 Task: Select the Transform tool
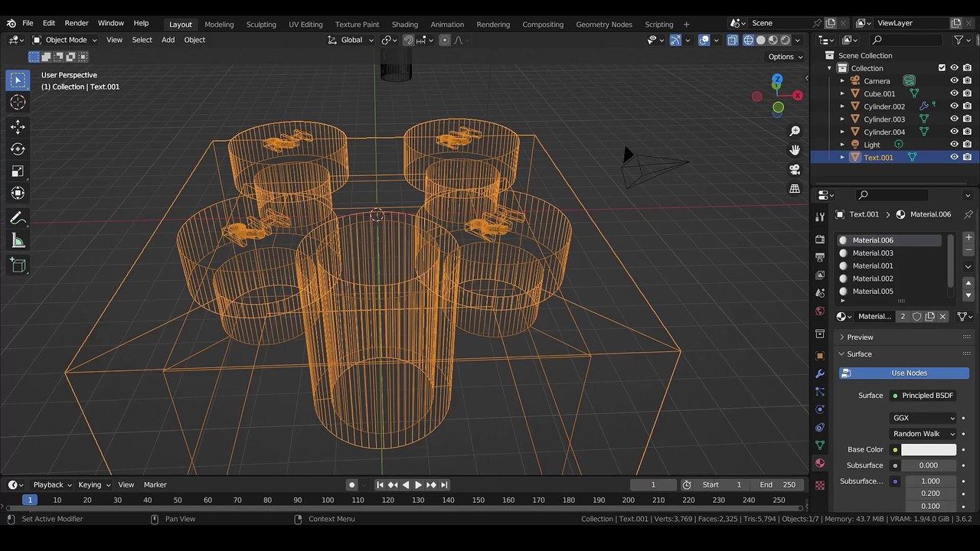click(x=18, y=194)
